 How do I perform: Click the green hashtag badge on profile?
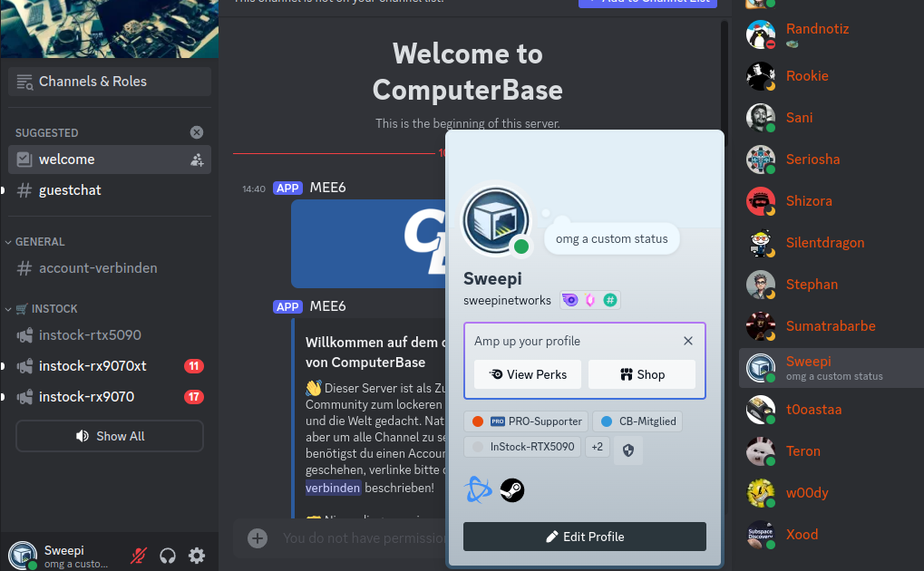tap(610, 301)
